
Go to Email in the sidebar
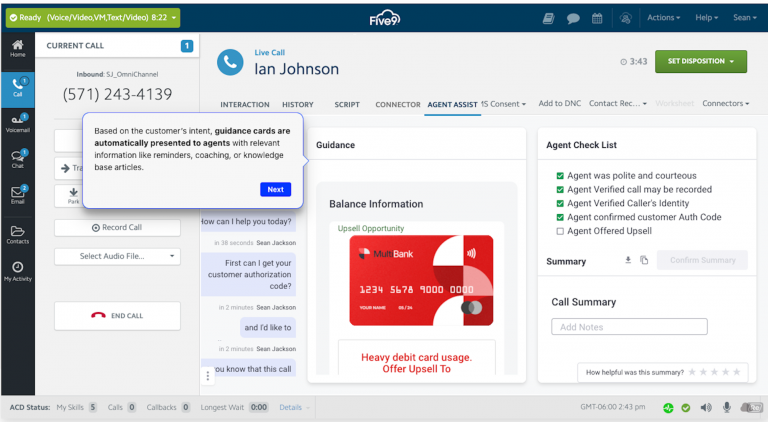(x=17, y=194)
